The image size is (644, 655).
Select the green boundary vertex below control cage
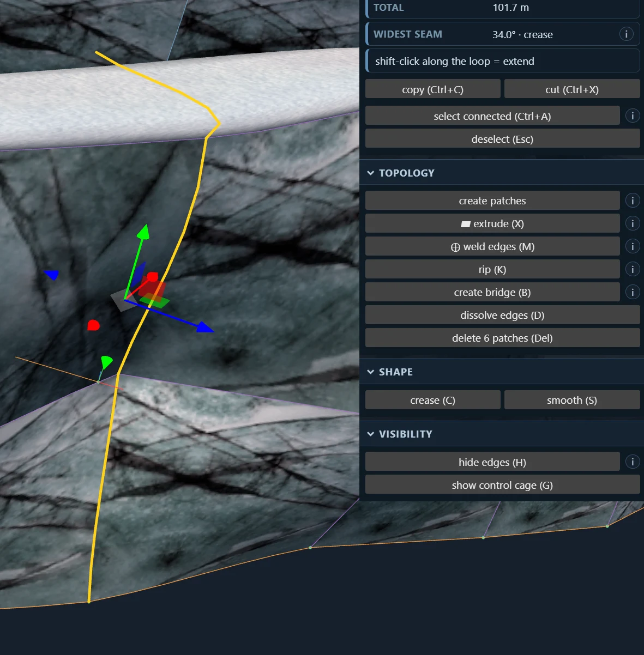tap(483, 538)
